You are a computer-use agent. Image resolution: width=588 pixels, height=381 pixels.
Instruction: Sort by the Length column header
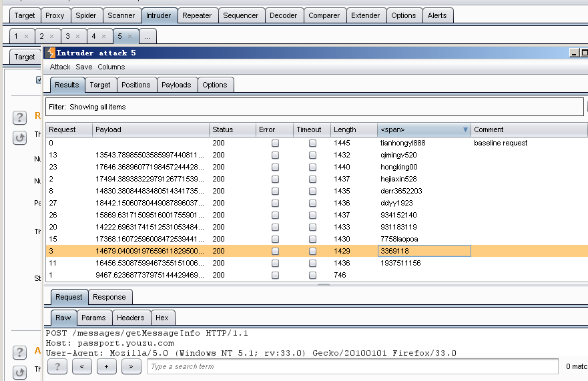[x=354, y=129]
